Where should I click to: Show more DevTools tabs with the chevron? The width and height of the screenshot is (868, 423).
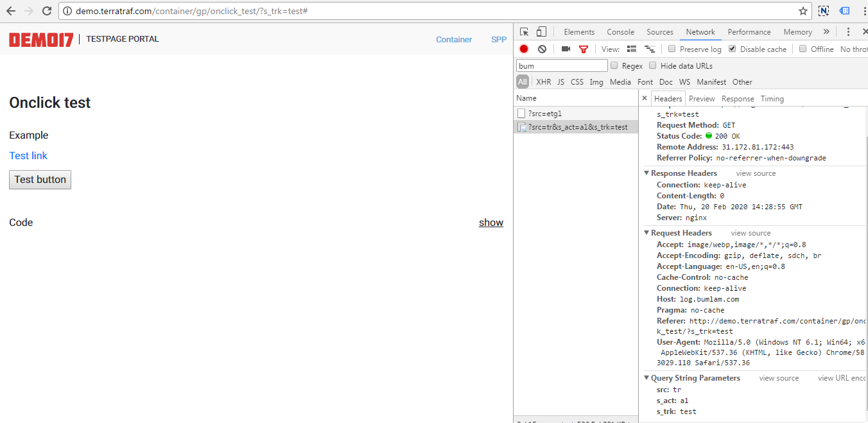826,32
